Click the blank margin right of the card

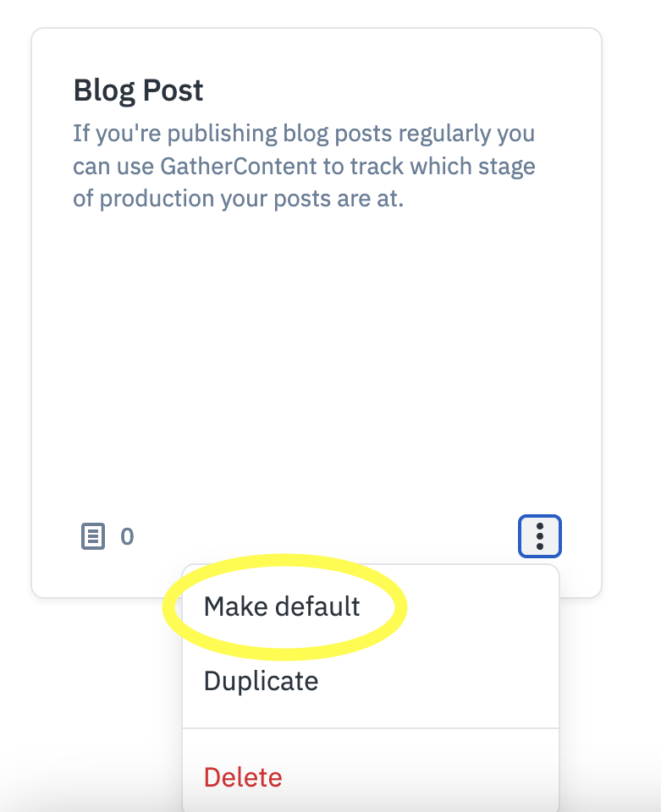[631, 338]
